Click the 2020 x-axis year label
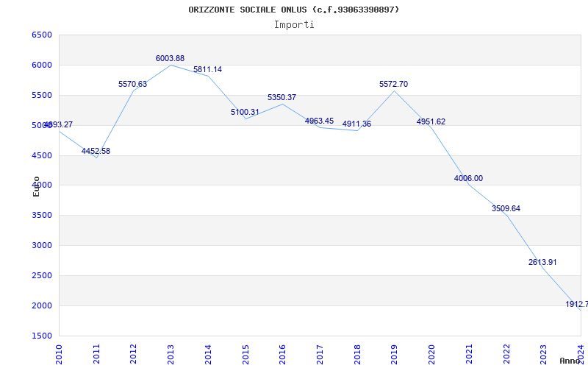Image resolution: width=588 pixels, height=368 pixels. pyautogui.click(x=431, y=354)
